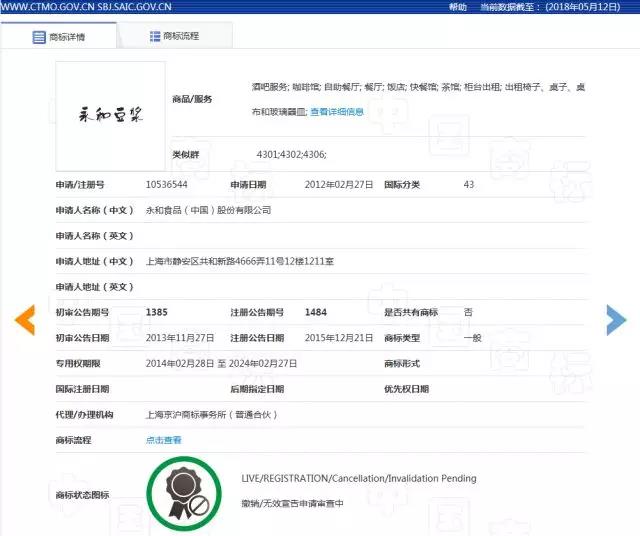Click the 帮助 help link in header

pos(458,7)
